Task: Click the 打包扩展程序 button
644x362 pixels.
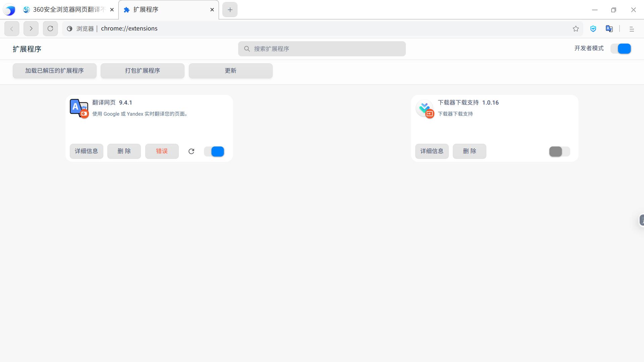Action: (x=143, y=71)
